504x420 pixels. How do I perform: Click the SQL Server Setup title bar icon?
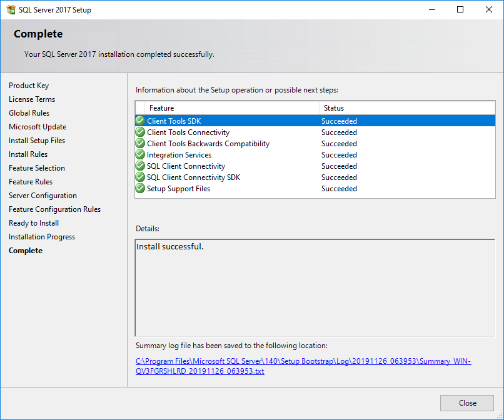11,9
